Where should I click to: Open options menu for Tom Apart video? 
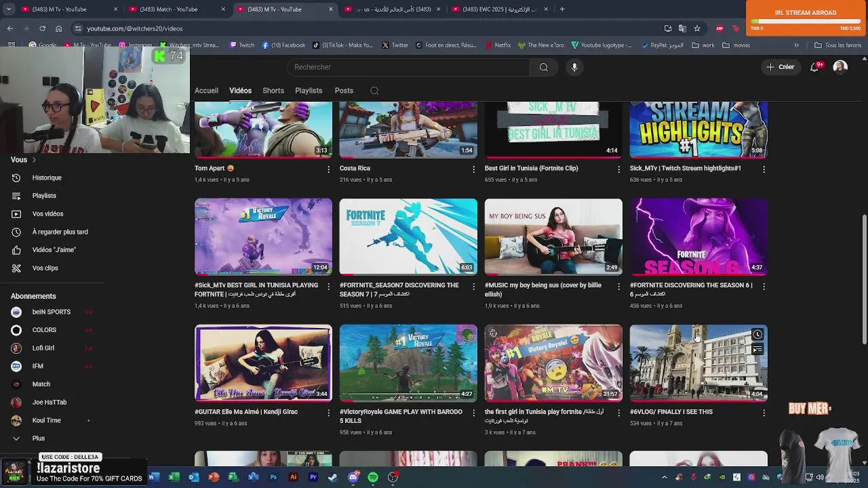(x=328, y=169)
